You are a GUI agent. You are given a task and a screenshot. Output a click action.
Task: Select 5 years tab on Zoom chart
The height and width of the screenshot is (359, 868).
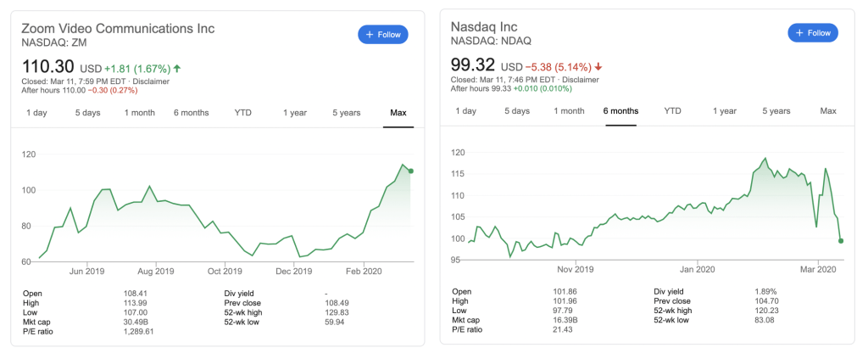tap(346, 113)
